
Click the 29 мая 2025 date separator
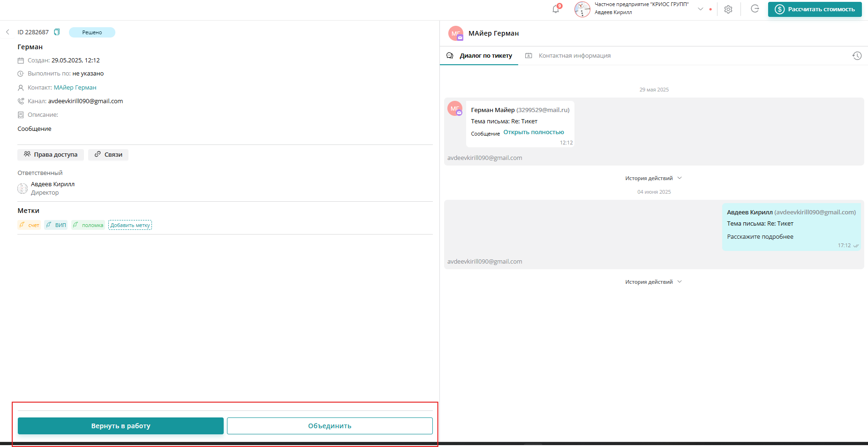pos(654,90)
